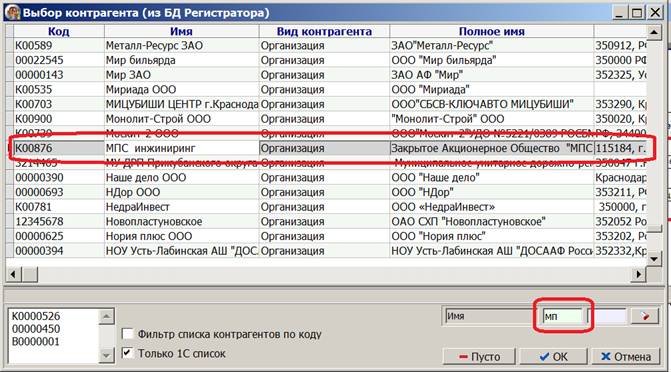Click the 'Вид контрагента' column header
This screenshot has height=372, width=671.
(324, 31)
